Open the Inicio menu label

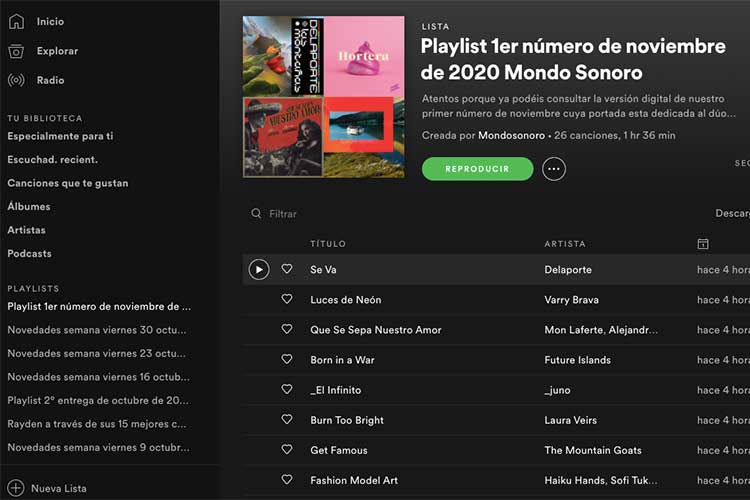click(x=50, y=22)
